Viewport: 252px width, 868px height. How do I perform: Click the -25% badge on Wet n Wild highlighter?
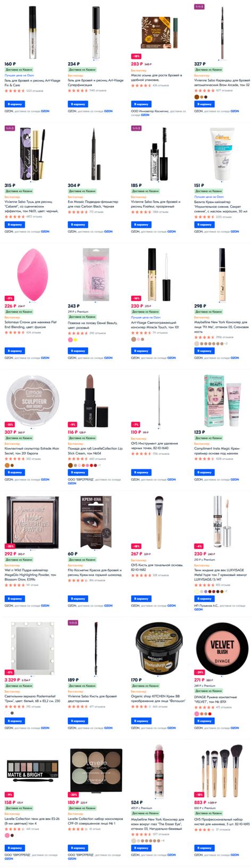[10, 546]
